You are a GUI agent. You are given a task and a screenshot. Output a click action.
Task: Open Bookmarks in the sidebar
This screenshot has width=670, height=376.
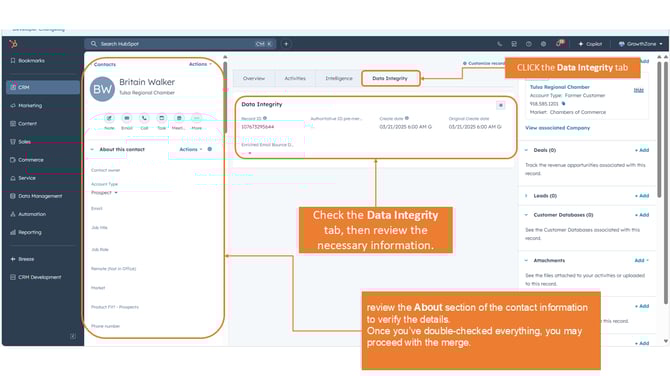[27, 61]
